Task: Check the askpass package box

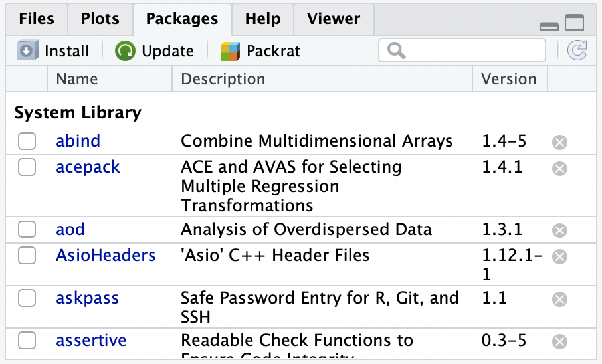Action: (27, 298)
